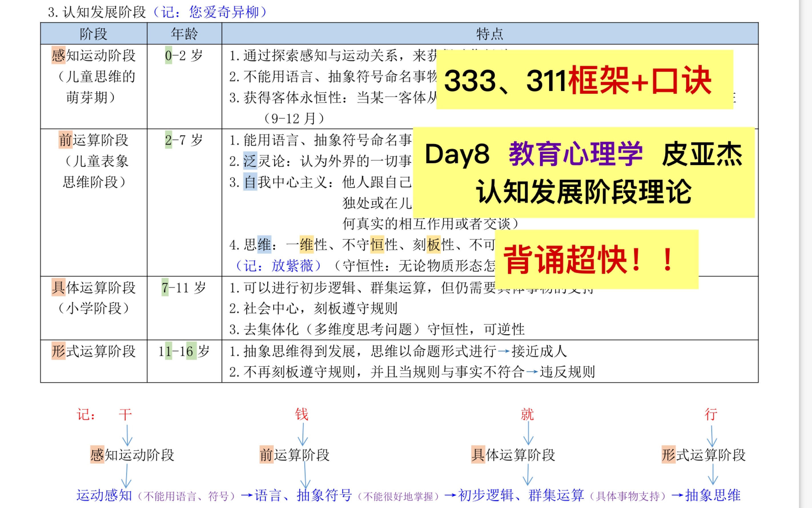Viewport: 812px width, 508px height.
Task: Click the blue text '抽象思维' at the bottom
Action: point(713,495)
